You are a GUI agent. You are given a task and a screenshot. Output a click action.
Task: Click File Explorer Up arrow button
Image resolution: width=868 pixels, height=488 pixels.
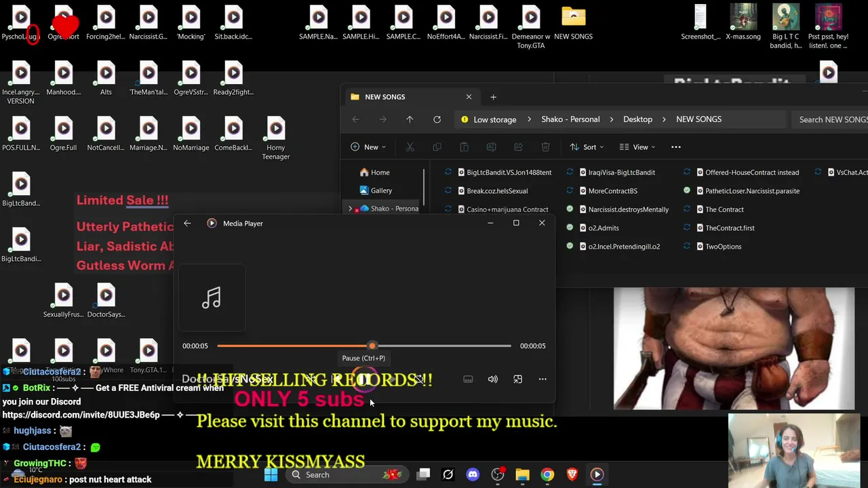click(x=410, y=119)
